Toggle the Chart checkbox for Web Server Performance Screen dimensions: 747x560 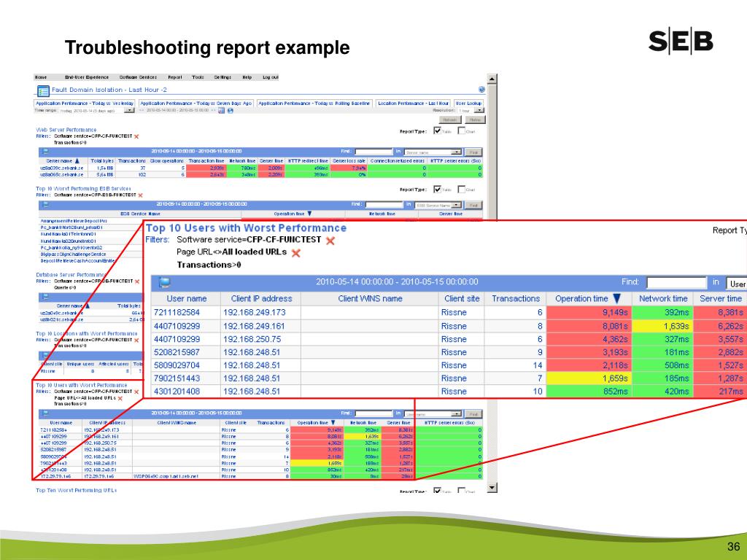point(461,131)
